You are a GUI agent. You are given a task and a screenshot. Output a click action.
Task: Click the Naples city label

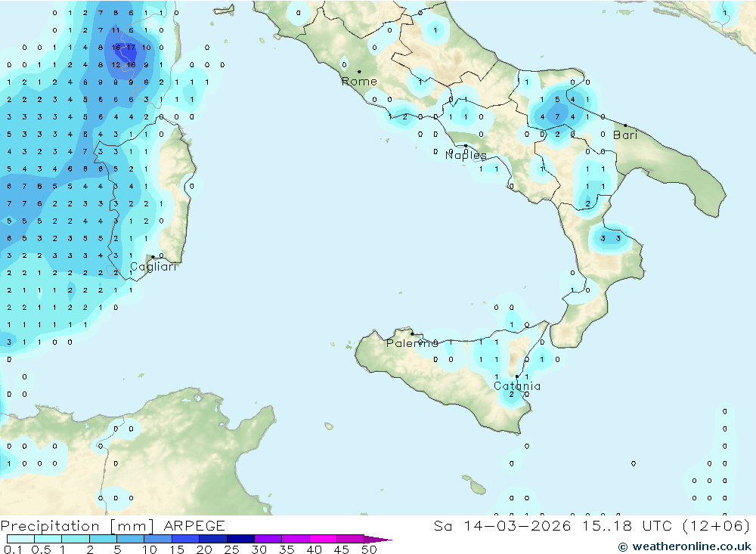466,155
